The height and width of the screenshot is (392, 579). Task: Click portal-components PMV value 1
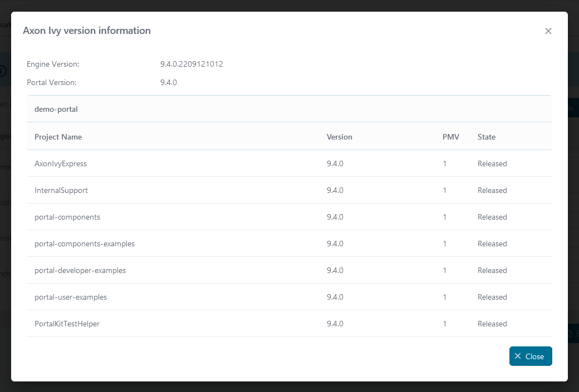[445, 217]
